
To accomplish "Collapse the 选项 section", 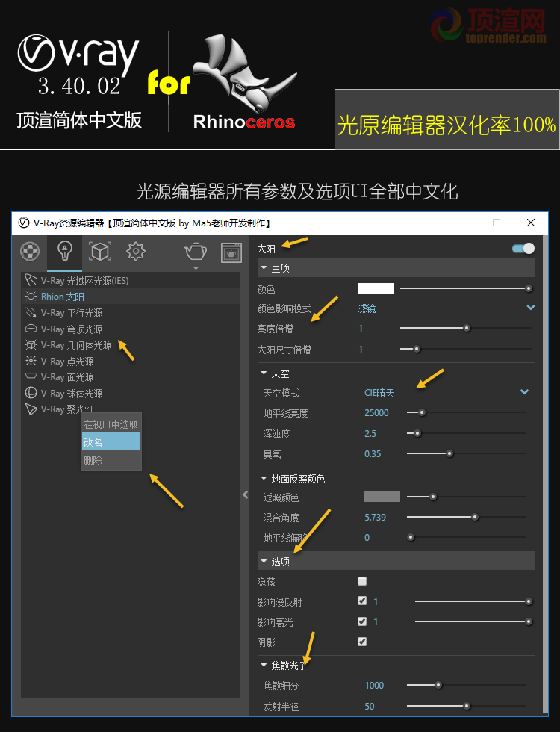I will click(263, 561).
